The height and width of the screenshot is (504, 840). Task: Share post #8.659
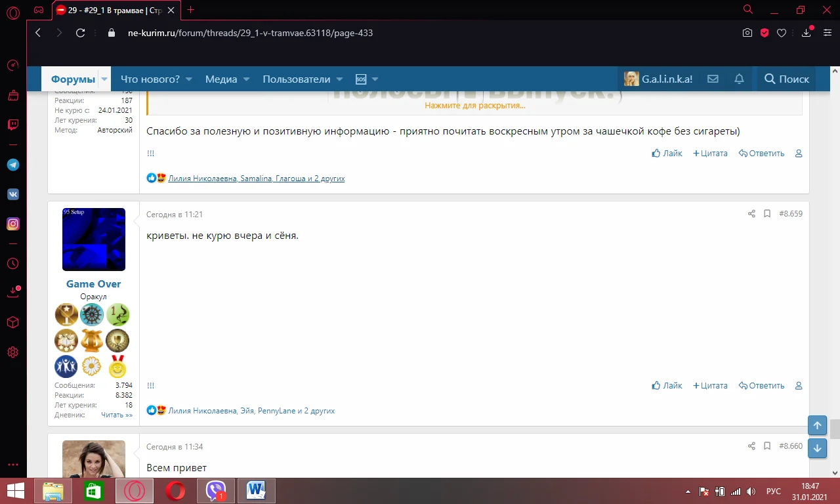(x=751, y=214)
